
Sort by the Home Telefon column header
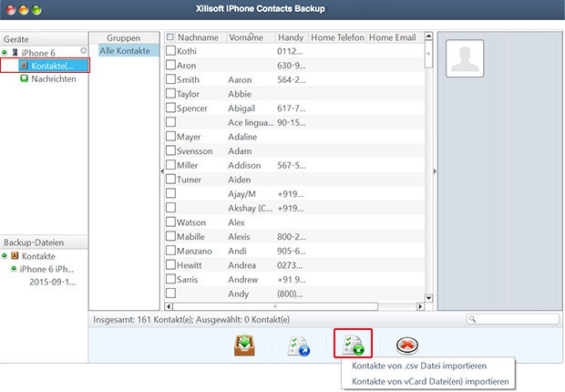click(x=337, y=37)
